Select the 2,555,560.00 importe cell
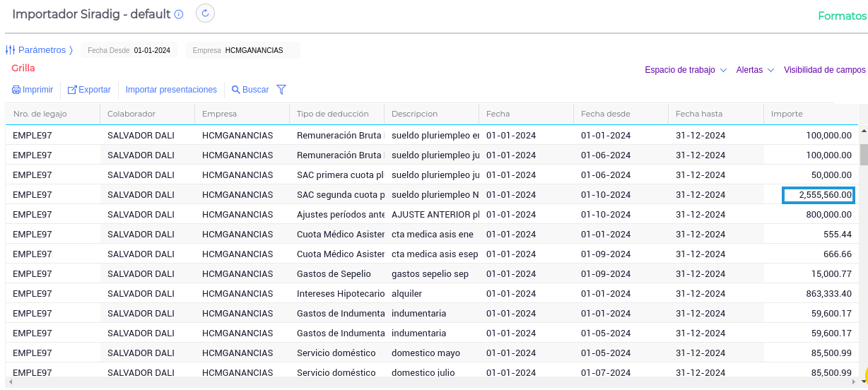This screenshot has height=390, width=868. pos(818,195)
